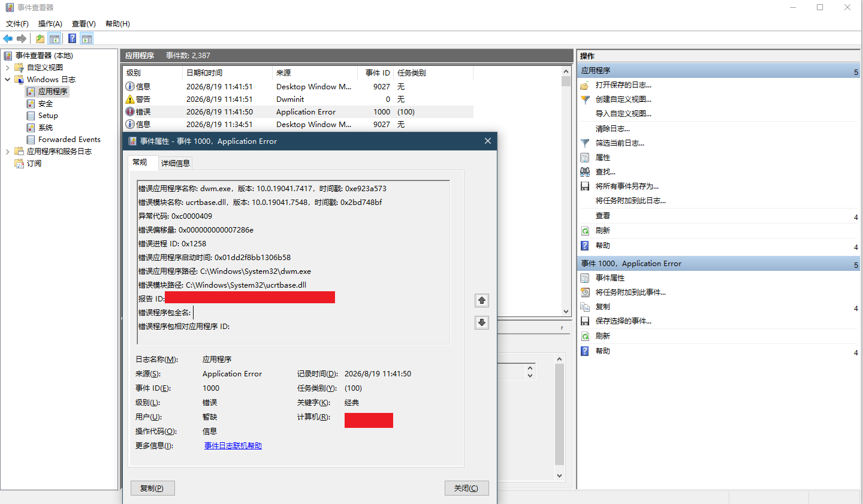Sort events by the 日期和时间 column header
This screenshot has height=504, width=863.
[x=227, y=73]
